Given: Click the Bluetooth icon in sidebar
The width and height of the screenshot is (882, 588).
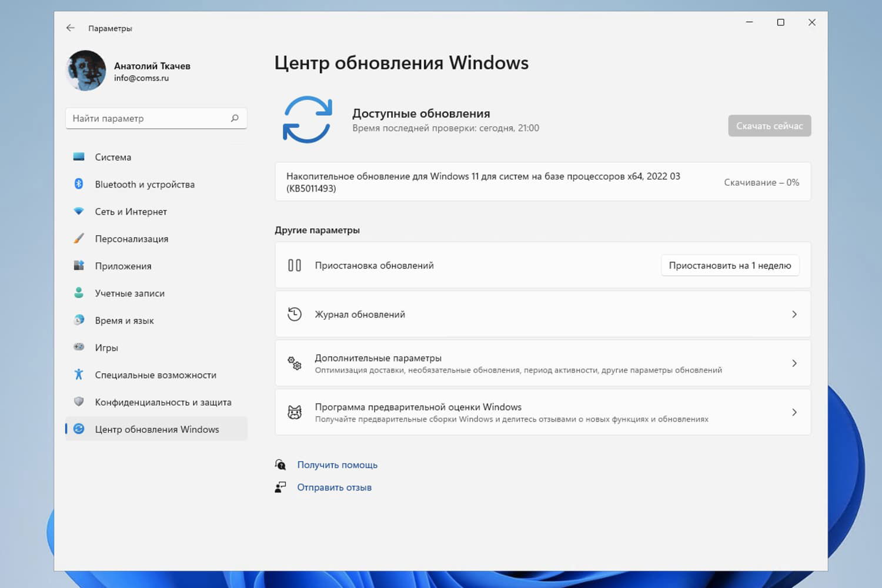Looking at the screenshot, I should point(79,184).
